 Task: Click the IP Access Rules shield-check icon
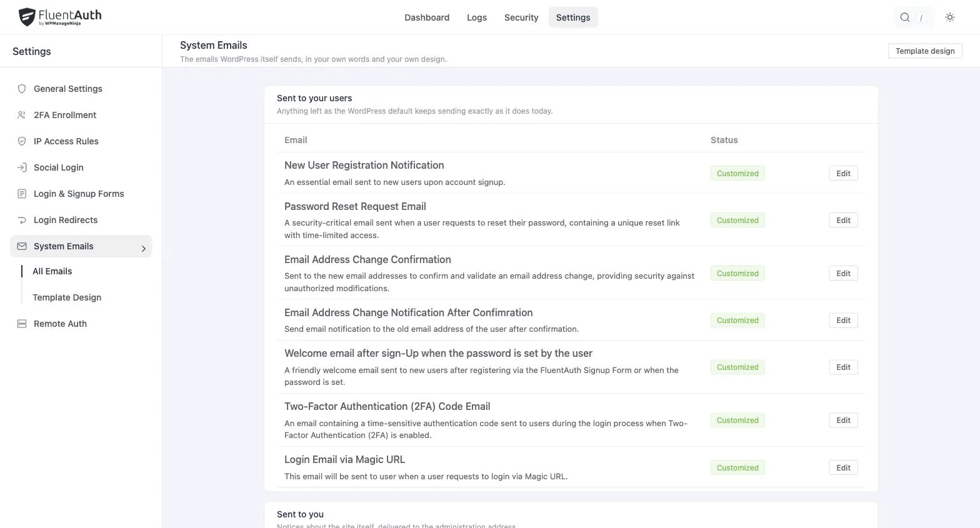[x=22, y=141]
